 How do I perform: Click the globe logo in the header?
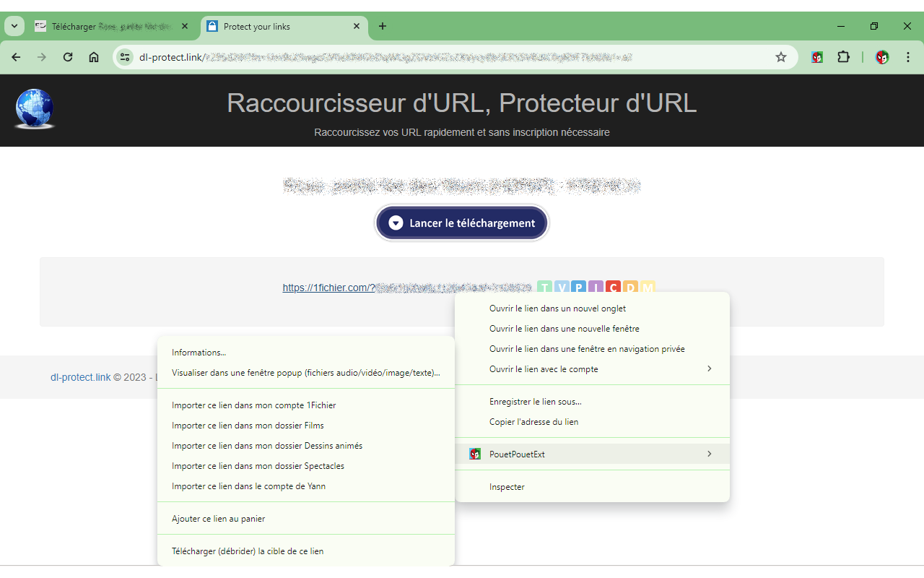(35, 109)
